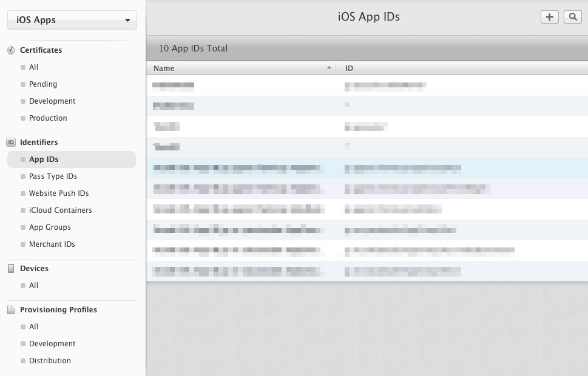Open Pending certificates list
Viewport: 588px width, 376px height.
43,84
